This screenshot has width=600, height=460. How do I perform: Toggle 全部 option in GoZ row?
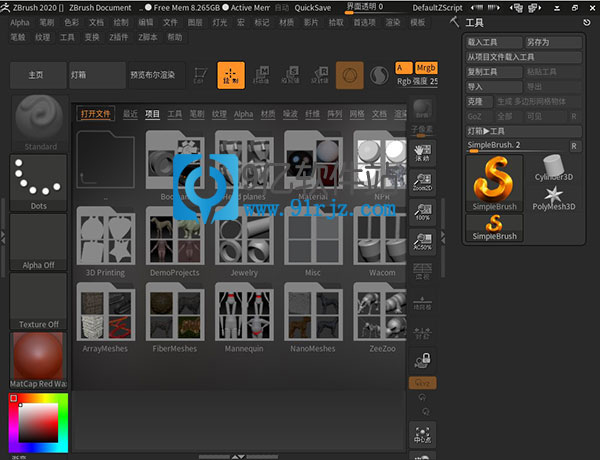click(509, 116)
